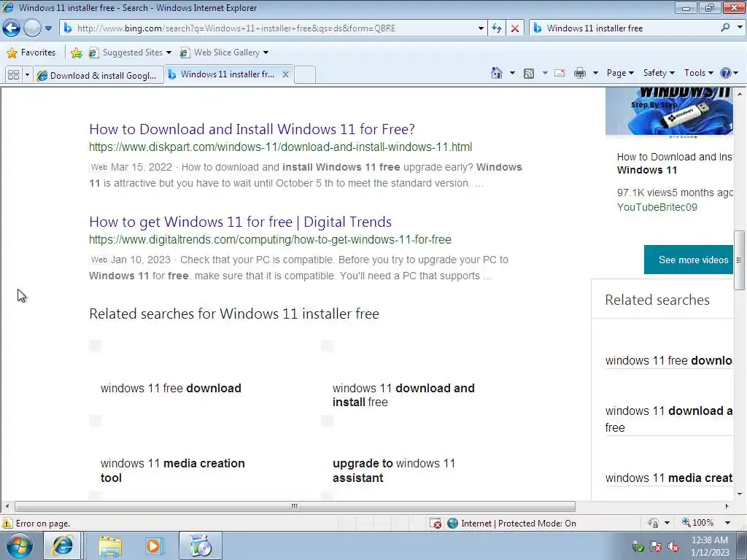Click sidebar windows 11 free download search
Viewport: 747px width, 560px height.
[x=669, y=360]
